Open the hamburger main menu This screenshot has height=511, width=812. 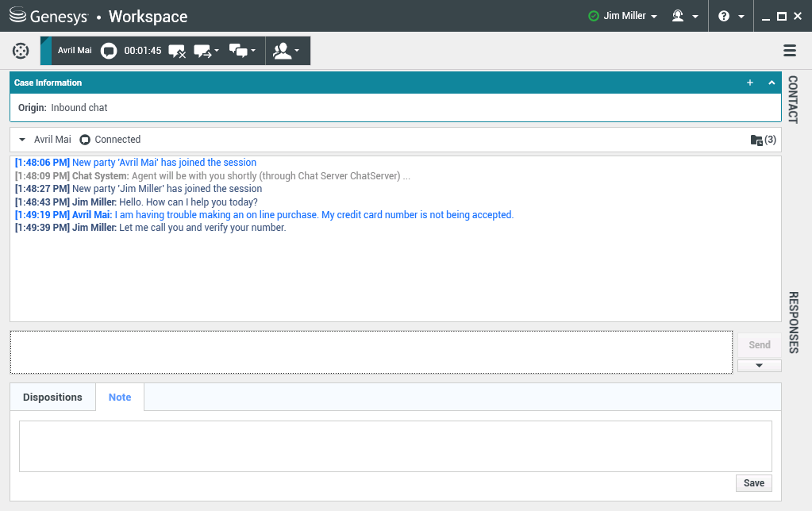(790, 51)
